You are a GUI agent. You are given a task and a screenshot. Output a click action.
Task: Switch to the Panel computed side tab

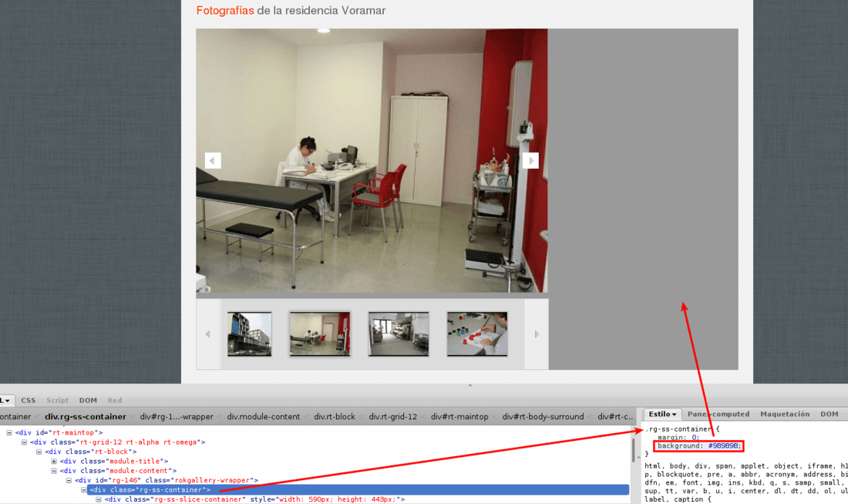pyautogui.click(x=718, y=415)
